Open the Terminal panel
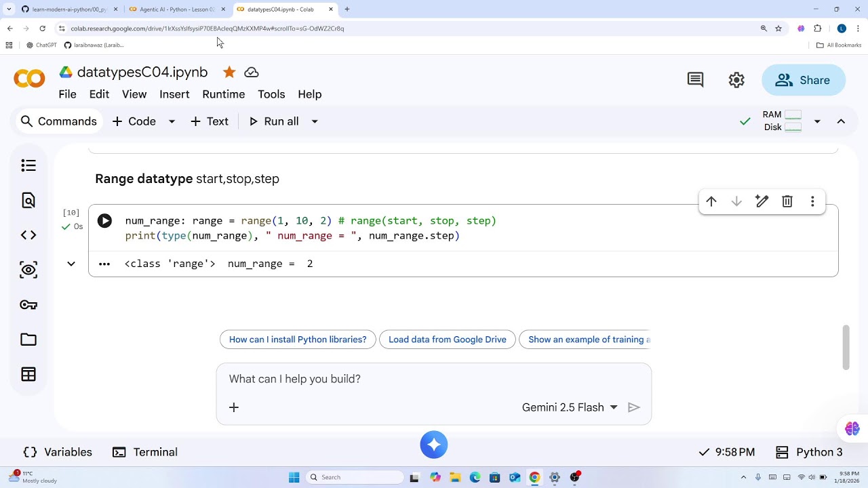 [145, 452]
